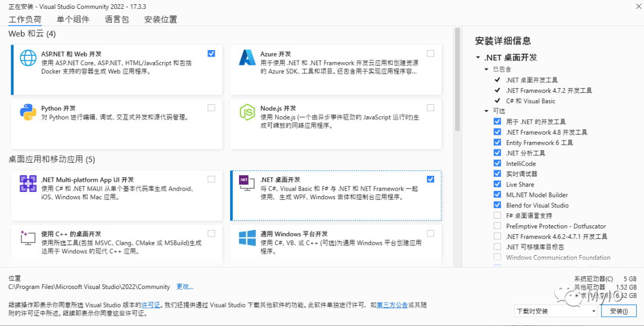Check the 通用 Windows 平台开发 checkbox
The width and height of the screenshot is (644, 326).
tap(431, 233)
